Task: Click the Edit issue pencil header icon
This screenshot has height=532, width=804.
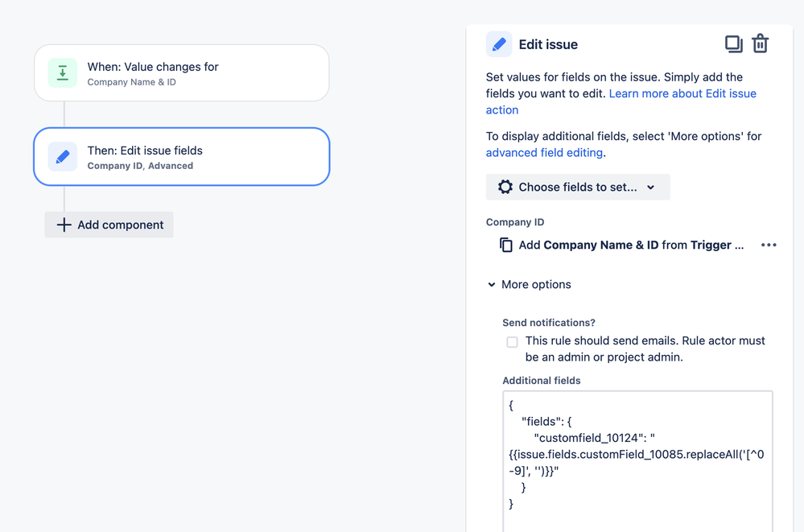Action: pyautogui.click(x=499, y=44)
